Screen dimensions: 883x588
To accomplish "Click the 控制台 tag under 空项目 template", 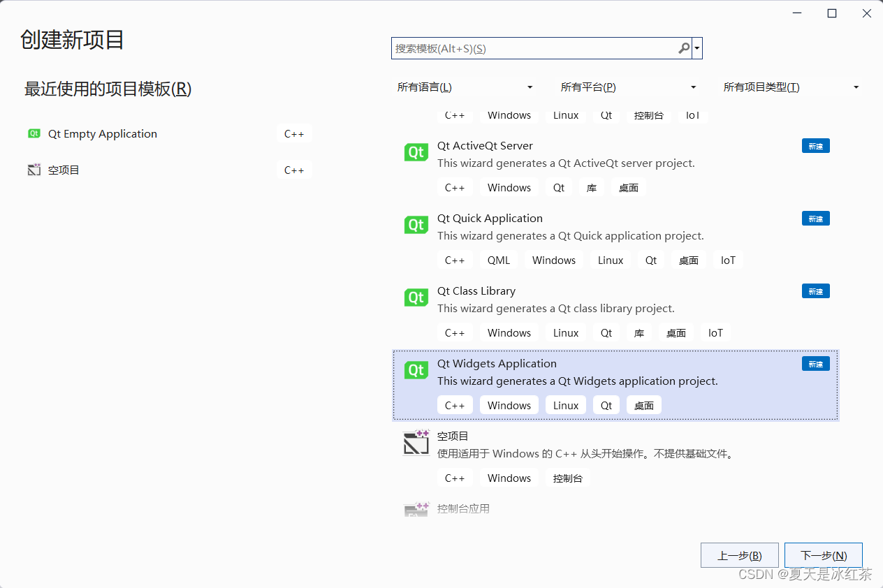I will pyautogui.click(x=568, y=478).
